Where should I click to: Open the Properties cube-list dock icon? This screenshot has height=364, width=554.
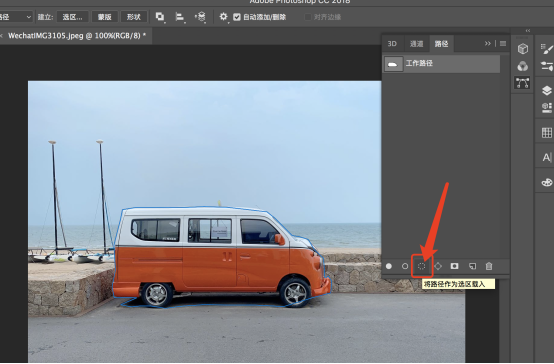[x=547, y=107]
